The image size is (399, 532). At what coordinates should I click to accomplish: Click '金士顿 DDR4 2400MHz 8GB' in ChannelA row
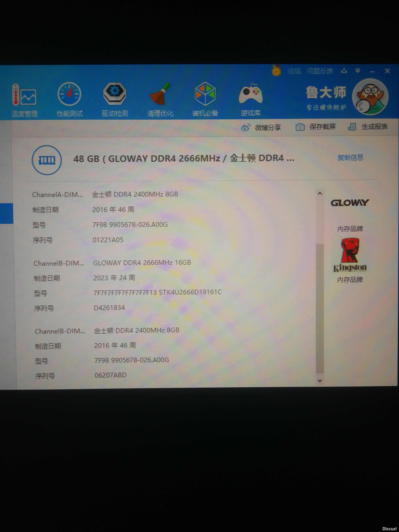coord(135,194)
